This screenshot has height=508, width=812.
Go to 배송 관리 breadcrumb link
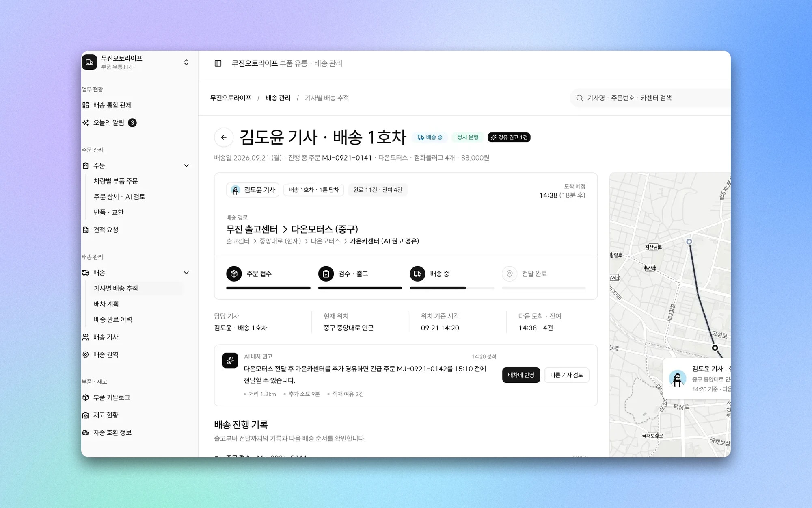click(x=278, y=98)
